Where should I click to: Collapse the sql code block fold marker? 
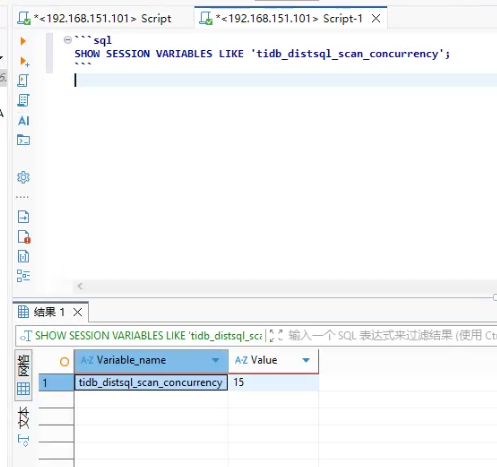(68, 40)
